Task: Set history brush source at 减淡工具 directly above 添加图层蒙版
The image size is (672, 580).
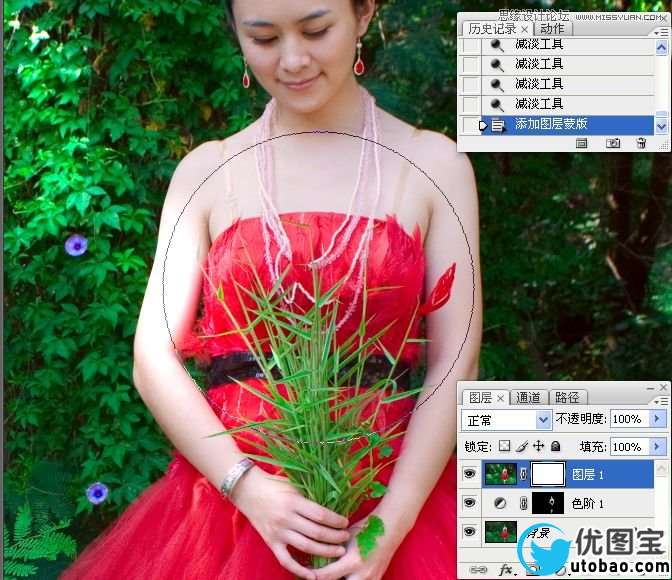Action: coord(471,104)
